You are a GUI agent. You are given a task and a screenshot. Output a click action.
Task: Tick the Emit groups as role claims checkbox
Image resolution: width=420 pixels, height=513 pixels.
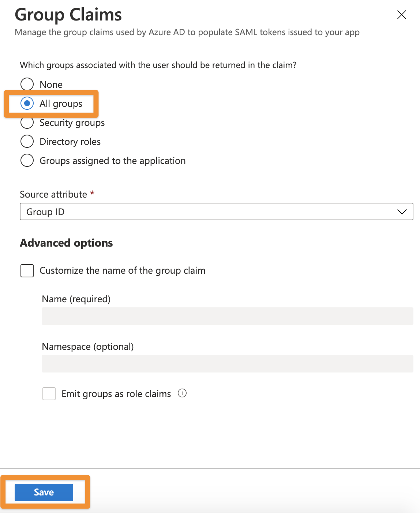[x=49, y=394]
